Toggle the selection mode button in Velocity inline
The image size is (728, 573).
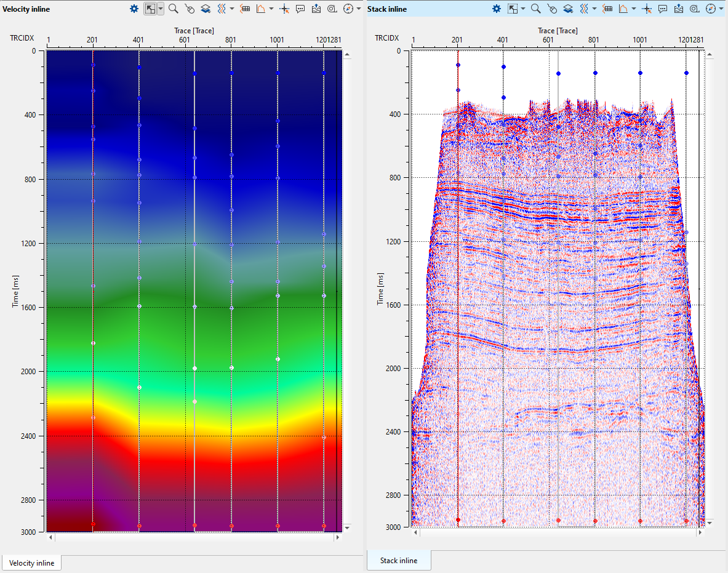(150, 9)
